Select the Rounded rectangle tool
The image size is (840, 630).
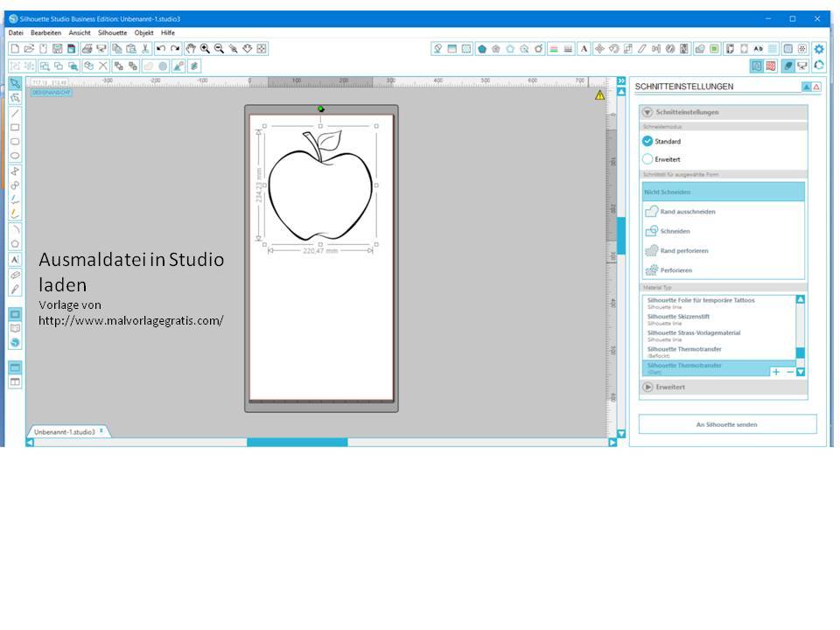click(15, 142)
